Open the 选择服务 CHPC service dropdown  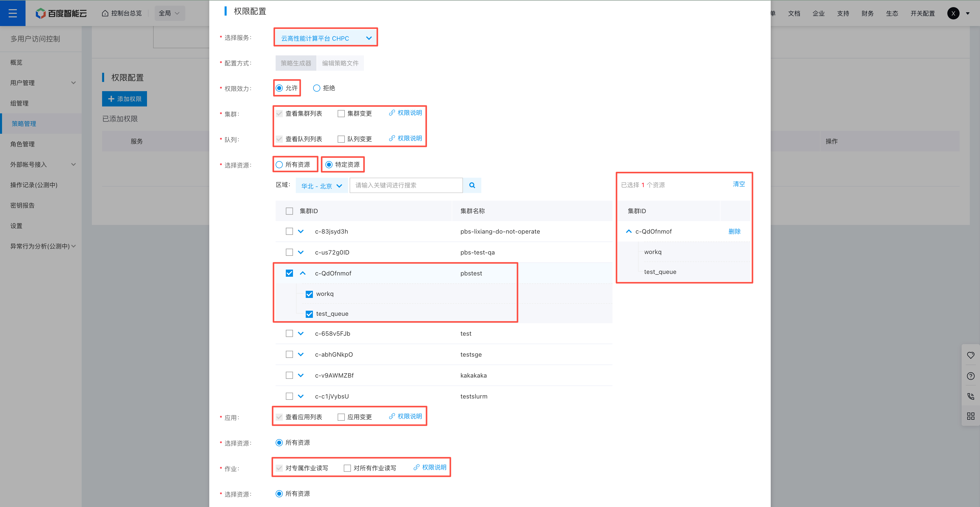pyautogui.click(x=326, y=38)
